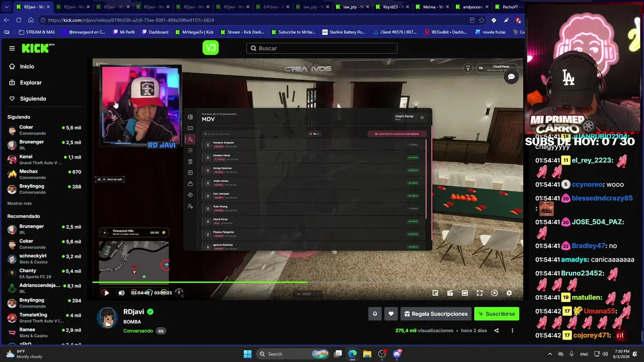Open the Windows Start menu
This screenshot has height=362, width=644.
tap(248, 354)
